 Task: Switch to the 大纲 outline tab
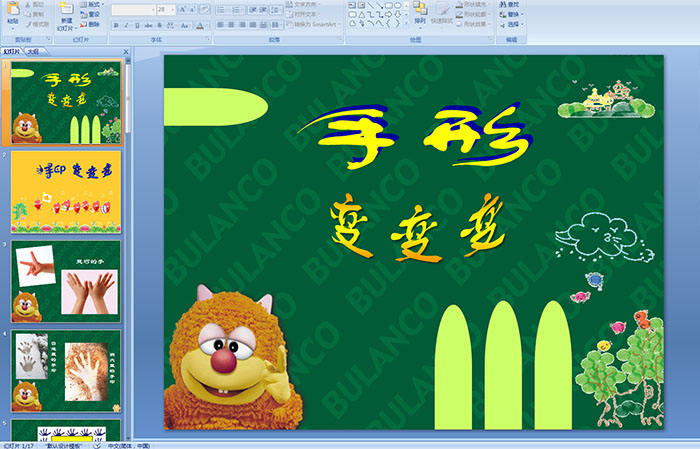[x=33, y=52]
